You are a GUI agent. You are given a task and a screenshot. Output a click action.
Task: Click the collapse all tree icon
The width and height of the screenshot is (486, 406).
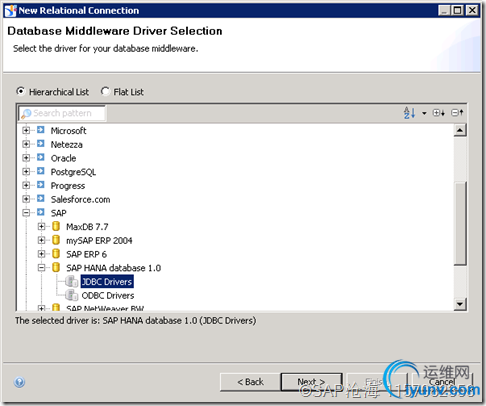pos(457,113)
